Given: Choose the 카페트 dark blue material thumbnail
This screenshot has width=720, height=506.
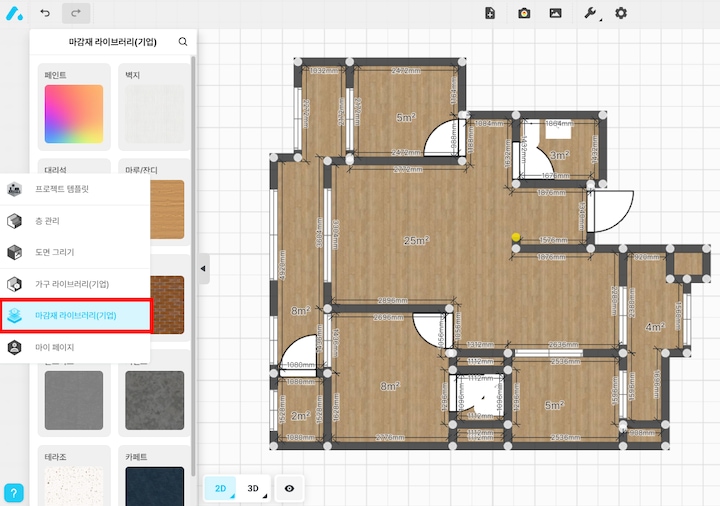Looking at the screenshot, I should [154, 486].
